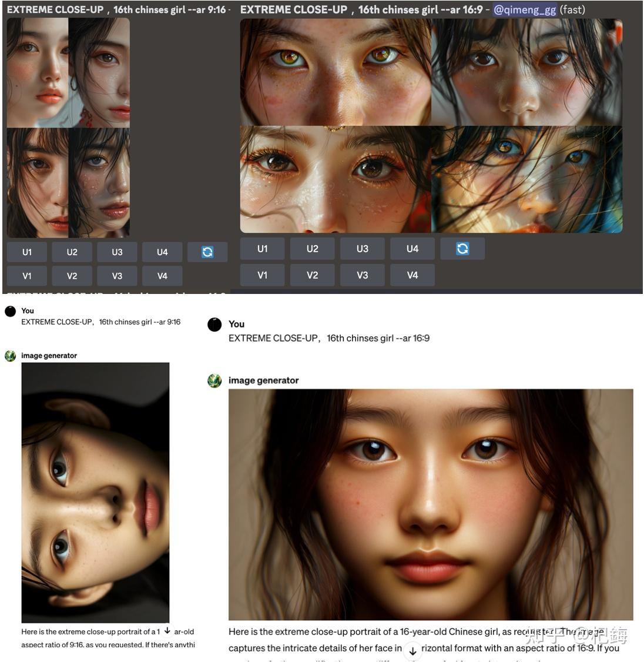Click the image generator avatar in the left conversation
The width and height of the screenshot is (644, 662).
pyautogui.click(x=10, y=355)
